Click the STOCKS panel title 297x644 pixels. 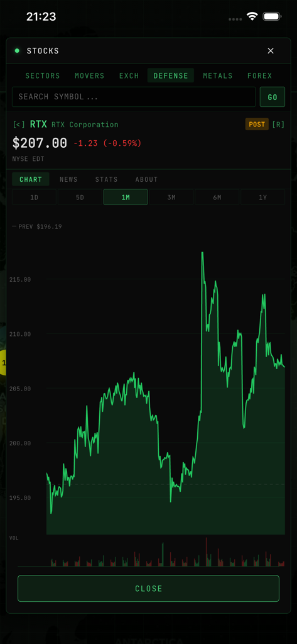point(43,51)
